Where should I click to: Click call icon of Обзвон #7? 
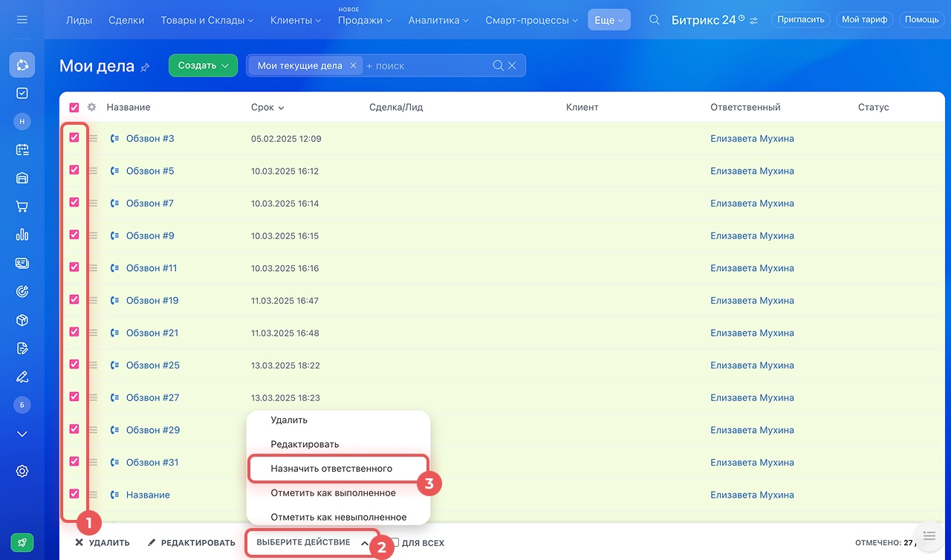(x=114, y=204)
